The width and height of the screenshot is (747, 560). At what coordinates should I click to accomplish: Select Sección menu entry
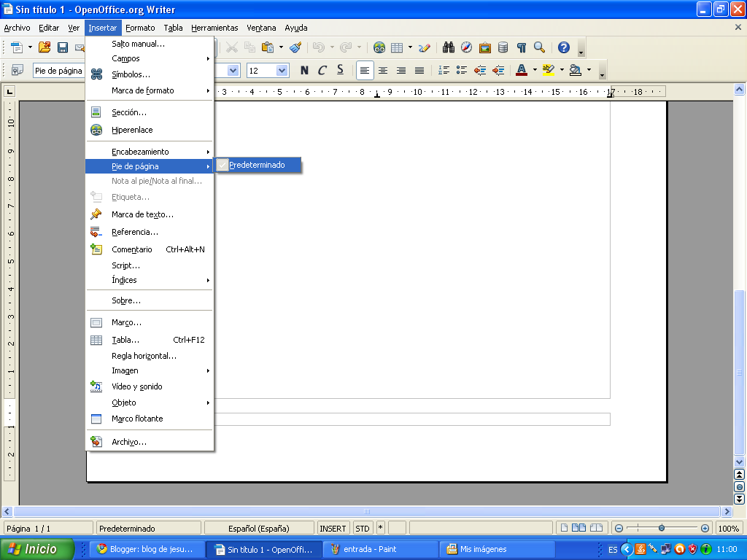pos(150,112)
